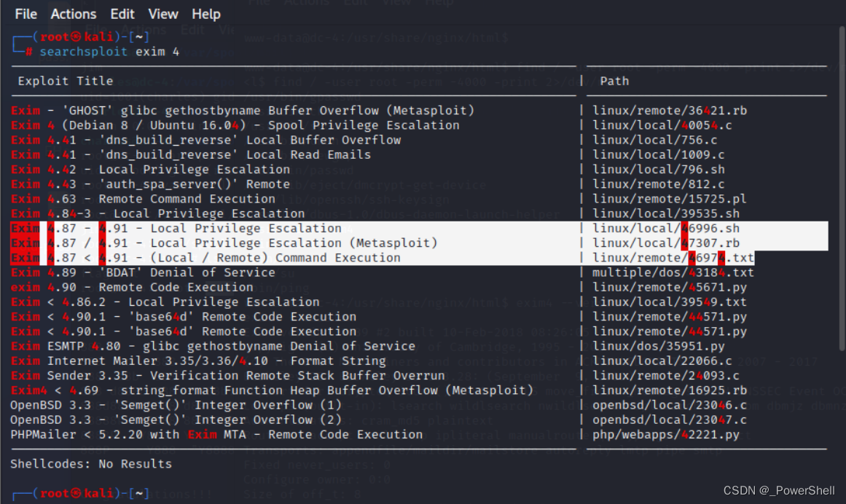Open the Help menu

click(x=206, y=14)
